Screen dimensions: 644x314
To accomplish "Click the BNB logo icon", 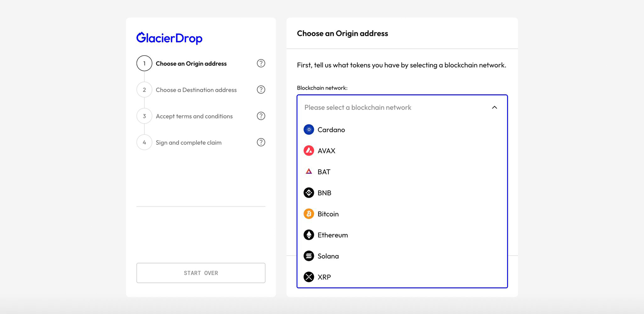I will [308, 193].
